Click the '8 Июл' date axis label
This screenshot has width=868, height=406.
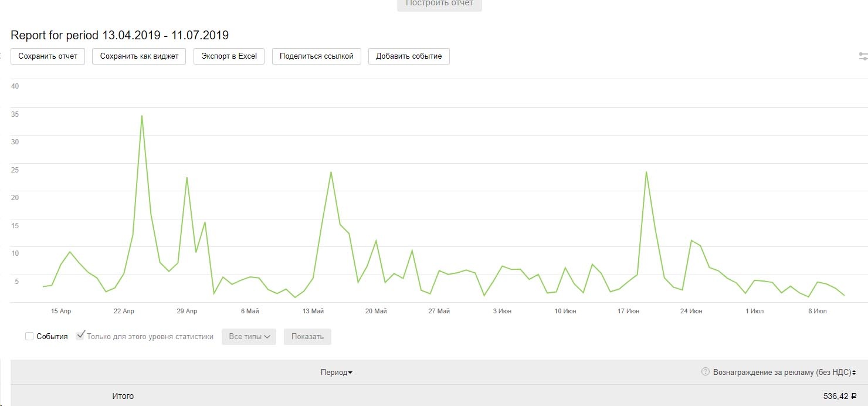[817, 311]
